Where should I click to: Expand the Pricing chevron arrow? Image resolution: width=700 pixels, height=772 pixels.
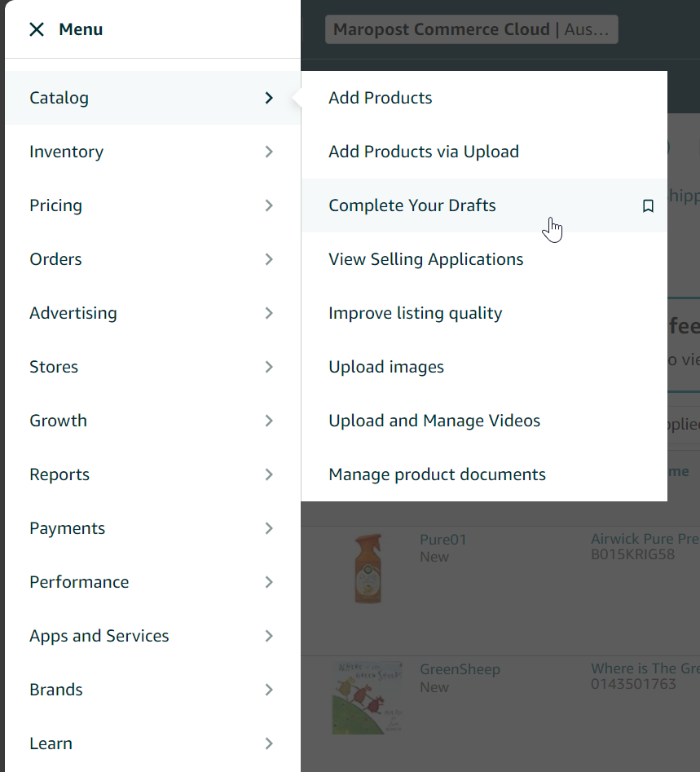coord(269,205)
